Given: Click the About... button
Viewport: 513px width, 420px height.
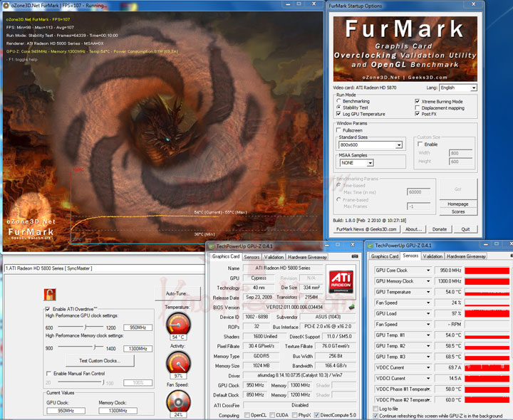Looking at the screenshot, I should (x=413, y=229).
